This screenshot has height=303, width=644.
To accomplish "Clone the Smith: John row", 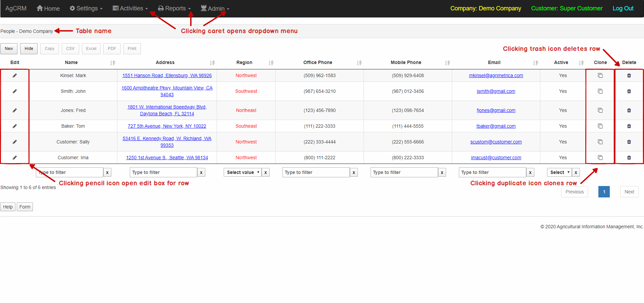I will (600, 92).
